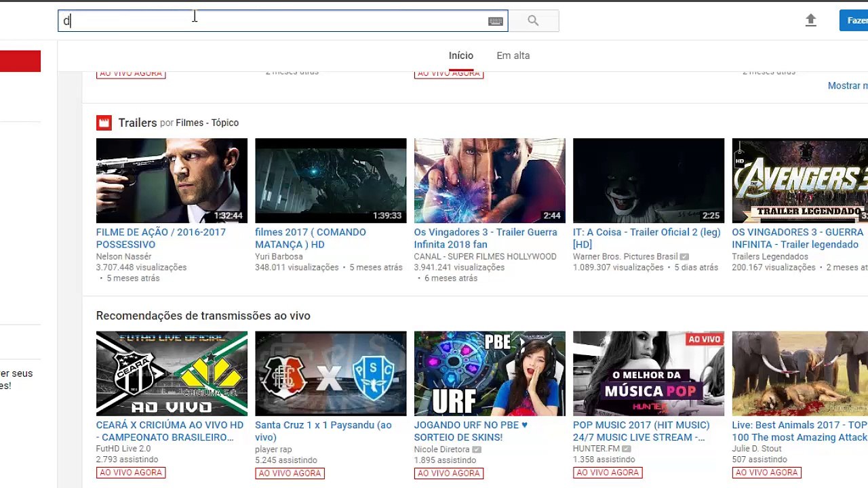Open Nelson Nassér channel

[x=123, y=257]
